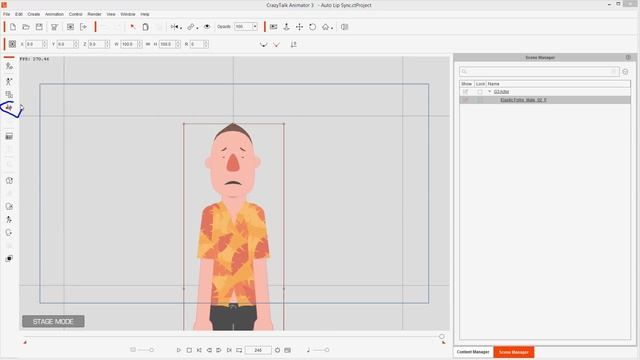Click the filter icon next to Scene Manager search
The width and height of the screenshot is (640, 360).
625,71
